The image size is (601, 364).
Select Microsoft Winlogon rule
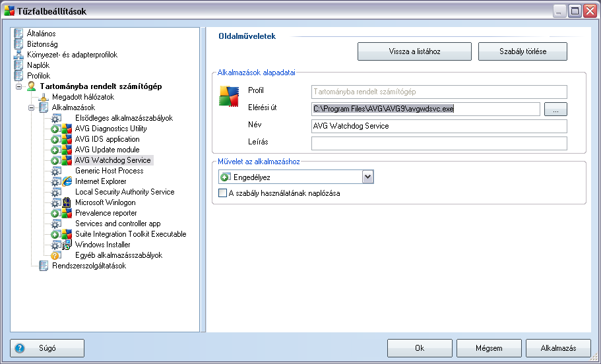pyautogui.click(x=105, y=202)
